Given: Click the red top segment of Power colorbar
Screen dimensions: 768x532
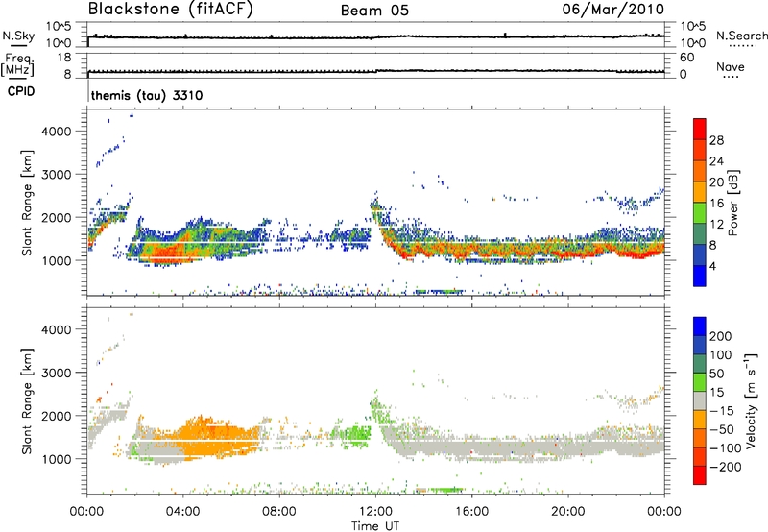Looking at the screenshot, I should [x=700, y=129].
